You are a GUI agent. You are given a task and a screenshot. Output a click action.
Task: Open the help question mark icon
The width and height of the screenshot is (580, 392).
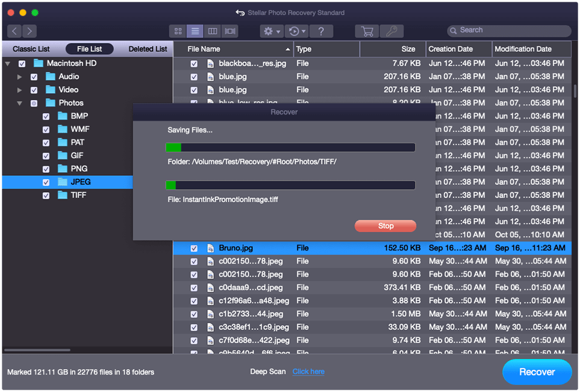pos(322,31)
